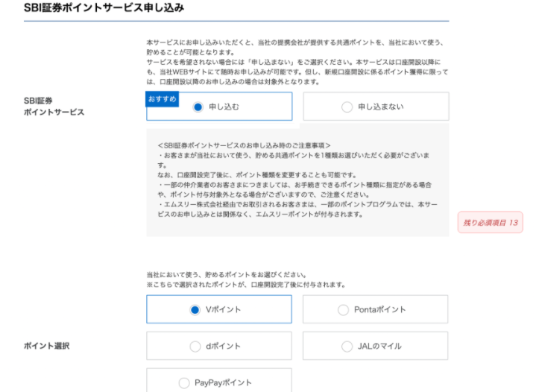Click the SBI証券ポイントサービス申し込み page heading
The width and height of the screenshot is (539, 392).
click(104, 7)
